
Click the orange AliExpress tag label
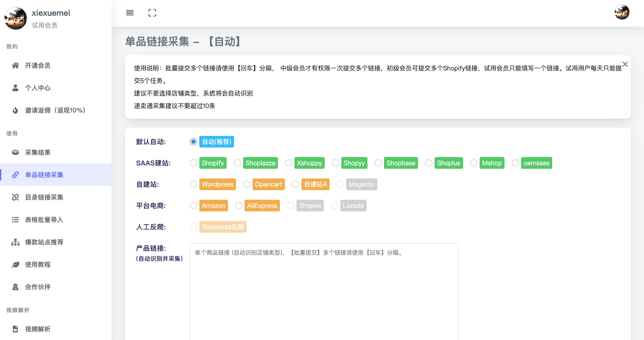[x=262, y=206]
